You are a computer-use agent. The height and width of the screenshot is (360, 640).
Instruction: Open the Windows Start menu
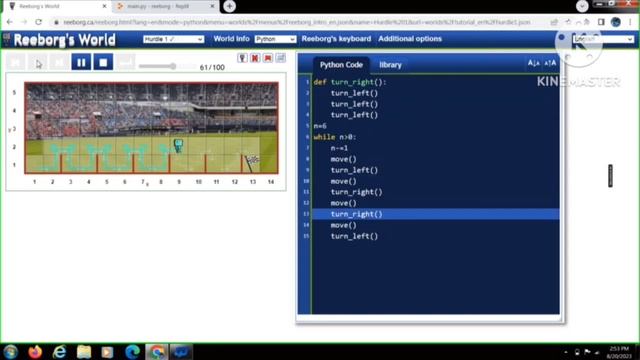(11, 352)
